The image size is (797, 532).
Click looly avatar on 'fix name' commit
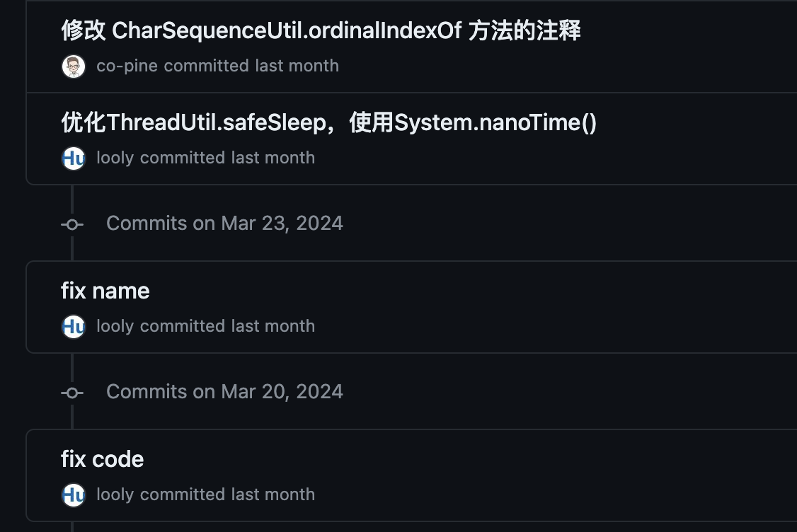click(74, 327)
